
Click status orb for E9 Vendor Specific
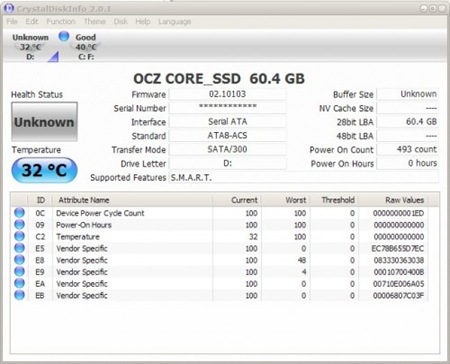tap(19, 271)
